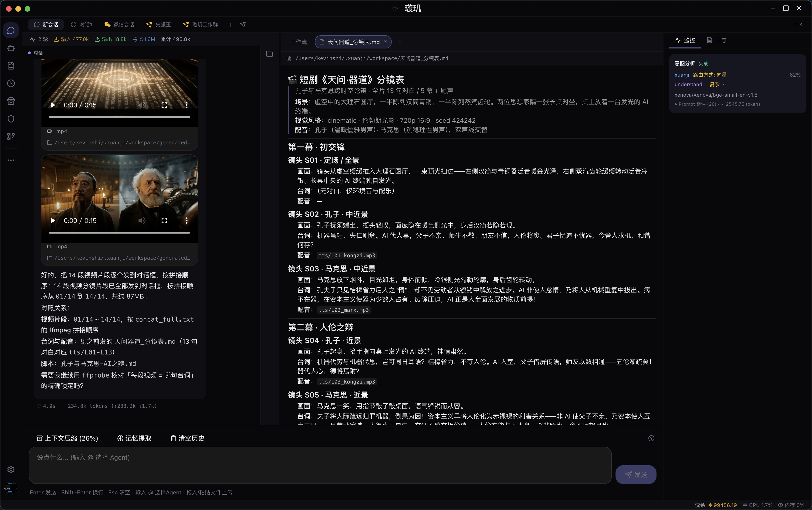
Task: Select the 第一幕 · 初交锋 heading
Action: pos(316,147)
